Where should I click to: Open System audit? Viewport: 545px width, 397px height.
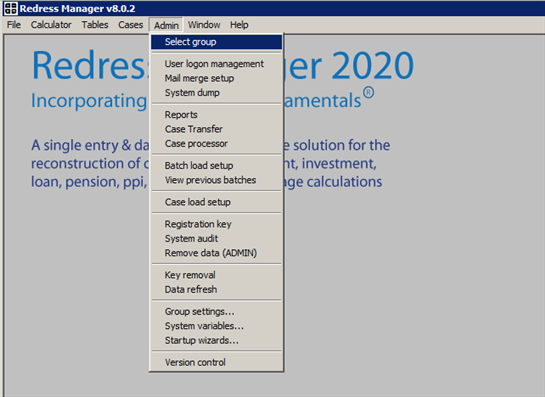pyautogui.click(x=217, y=238)
